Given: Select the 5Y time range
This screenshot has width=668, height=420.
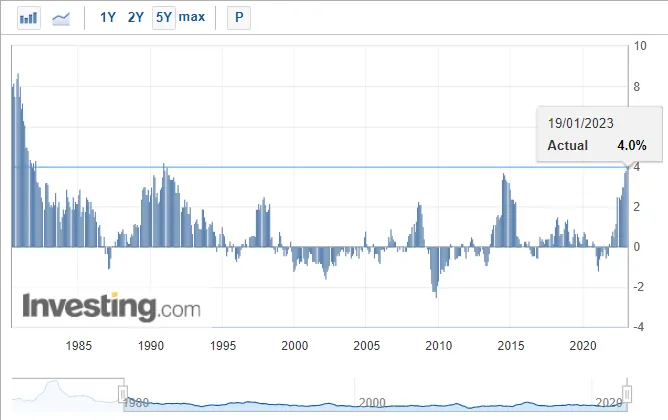Looking at the screenshot, I should 164,17.
